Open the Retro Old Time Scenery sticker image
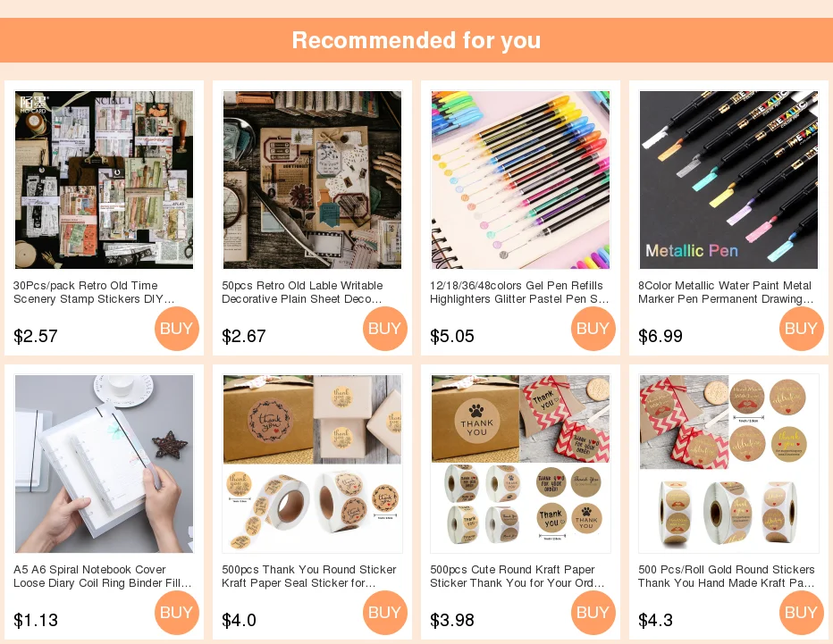The image size is (833, 644). tap(104, 180)
